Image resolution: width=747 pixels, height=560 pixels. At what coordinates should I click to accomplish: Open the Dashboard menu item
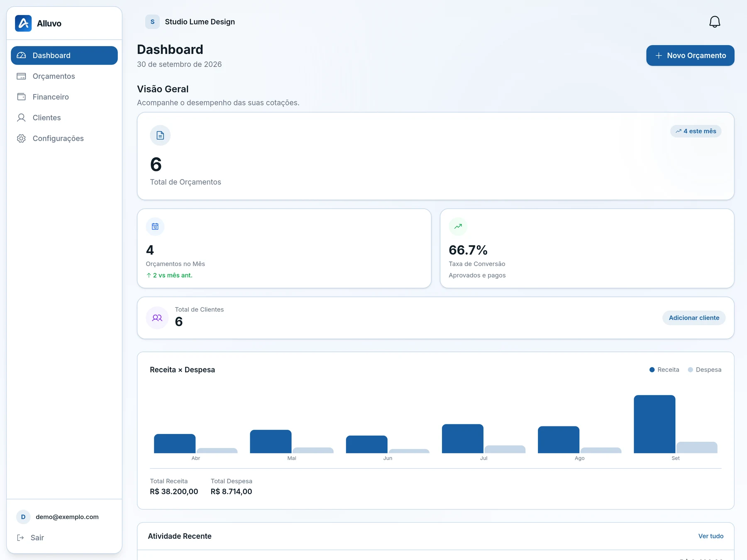[64, 55]
